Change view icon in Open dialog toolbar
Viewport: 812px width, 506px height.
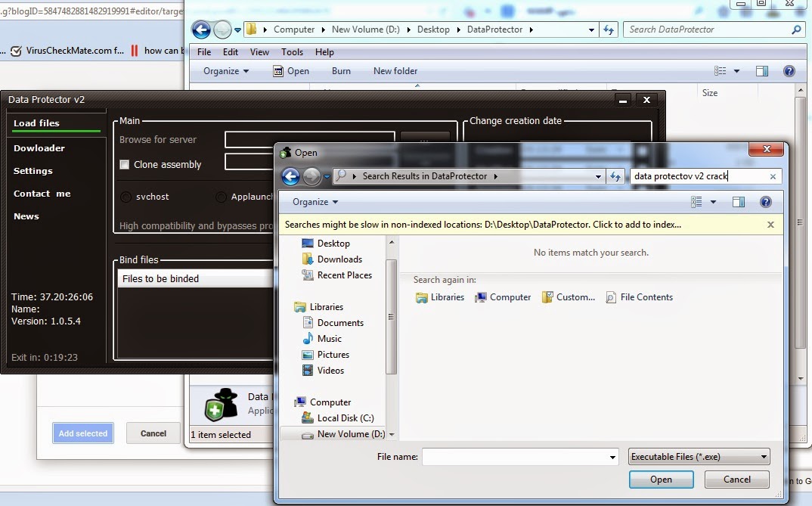click(696, 202)
